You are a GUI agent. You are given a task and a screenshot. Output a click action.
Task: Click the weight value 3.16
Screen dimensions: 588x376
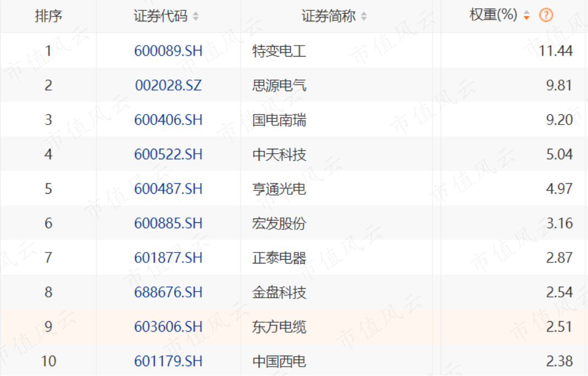(559, 223)
